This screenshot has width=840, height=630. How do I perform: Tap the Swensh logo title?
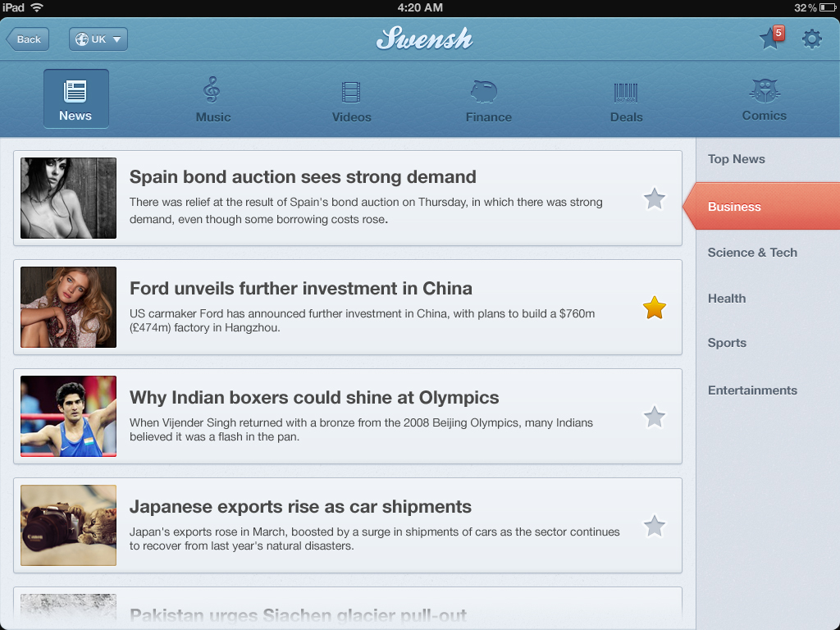point(424,39)
